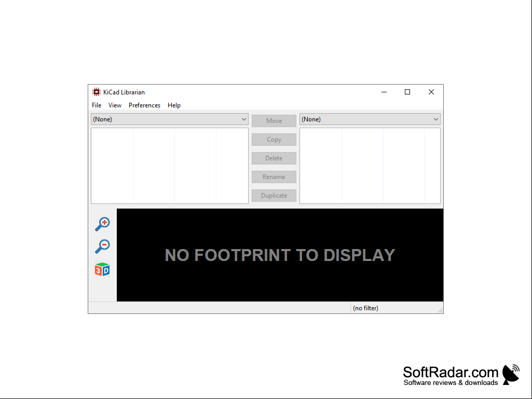Minimize the KiCad Librarian window

pyautogui.click(x=384, y=92)
